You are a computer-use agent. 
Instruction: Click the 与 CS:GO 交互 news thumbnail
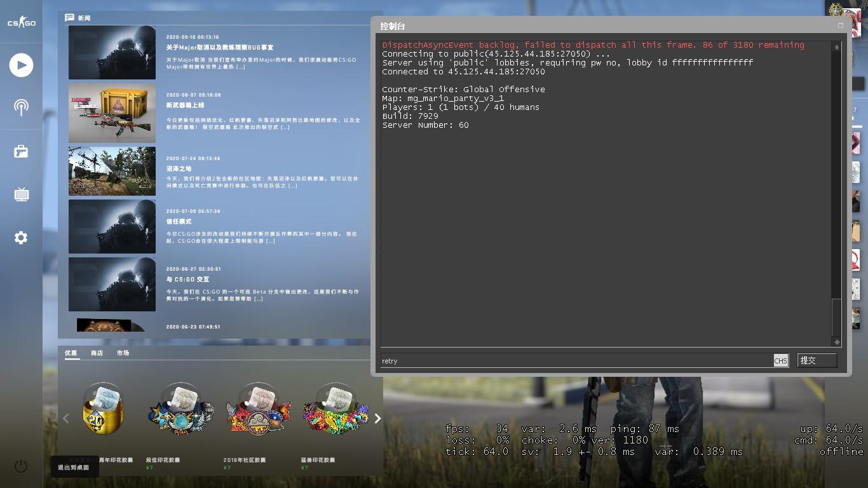click(112, 284)
